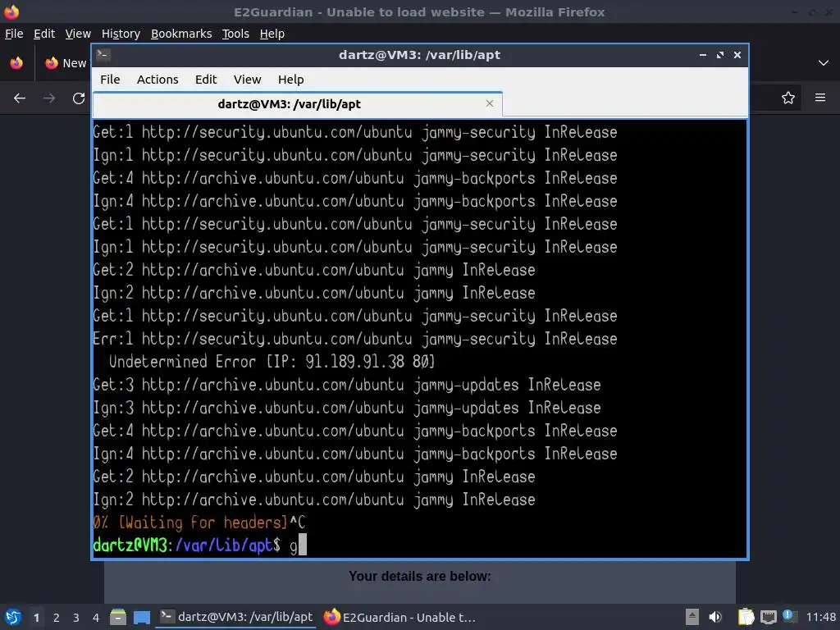Click the Get:3 jammy-updates InRelease line
Screen dimensions: 840x630
coord(347,385)
